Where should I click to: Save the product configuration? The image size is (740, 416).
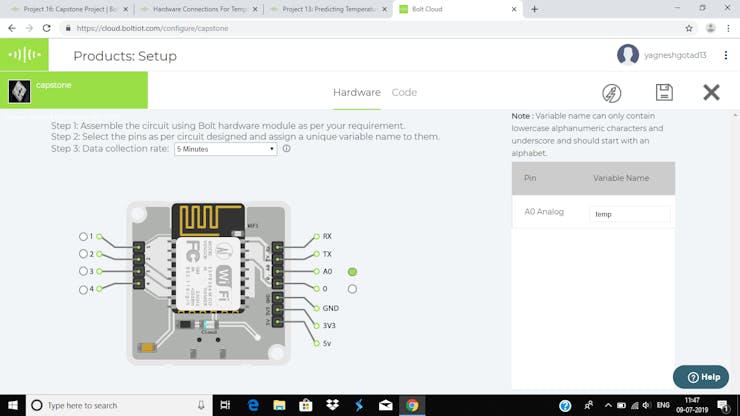[664, 93]
